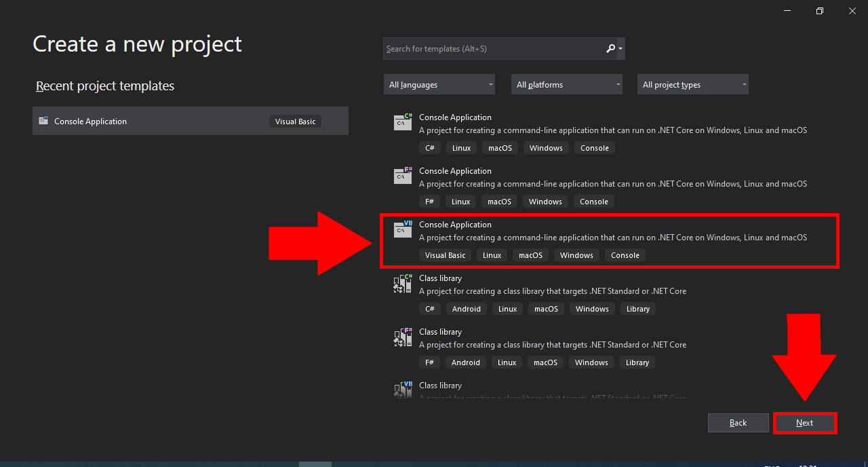The image size is (868, 467).
Task: Select the C# Console Application title text
Action: click(x=455, y=117)
